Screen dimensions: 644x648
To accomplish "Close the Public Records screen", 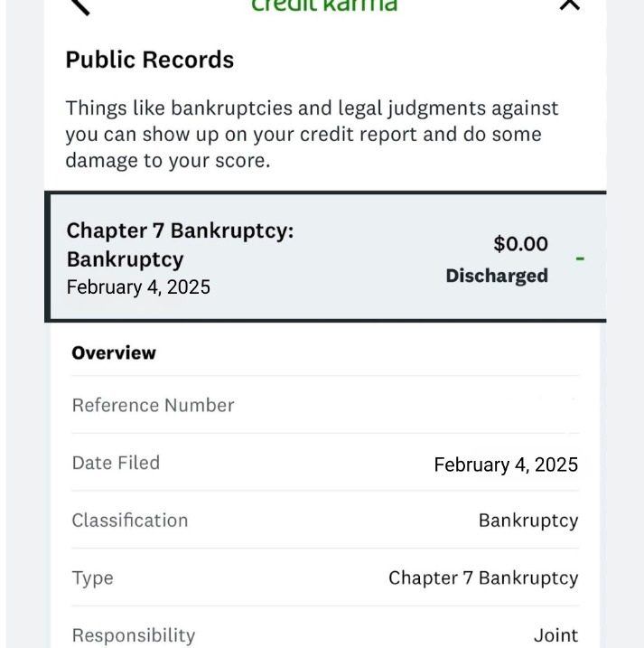I will tap(569, 5).
